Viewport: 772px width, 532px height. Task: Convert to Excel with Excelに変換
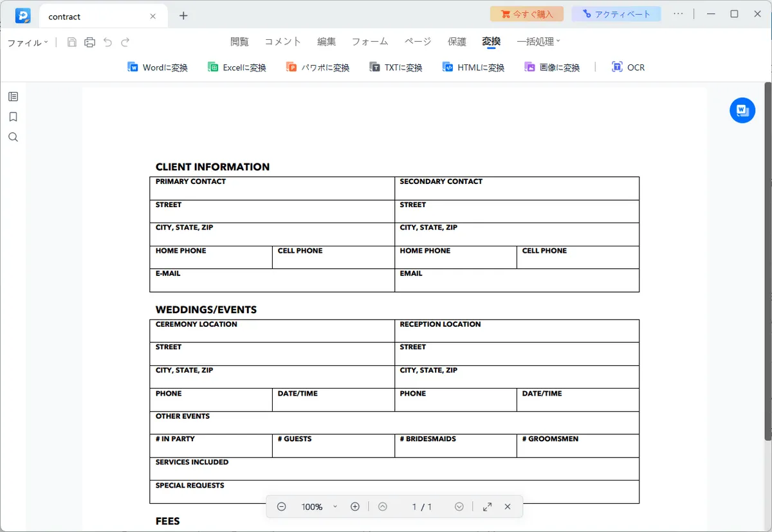point(237,67)
